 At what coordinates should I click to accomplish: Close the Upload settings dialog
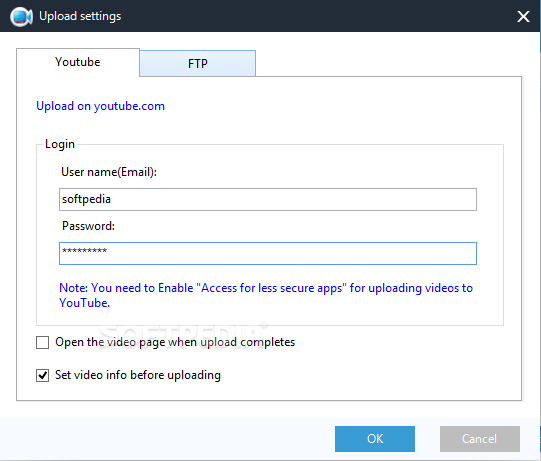click(x=523, y=16)
